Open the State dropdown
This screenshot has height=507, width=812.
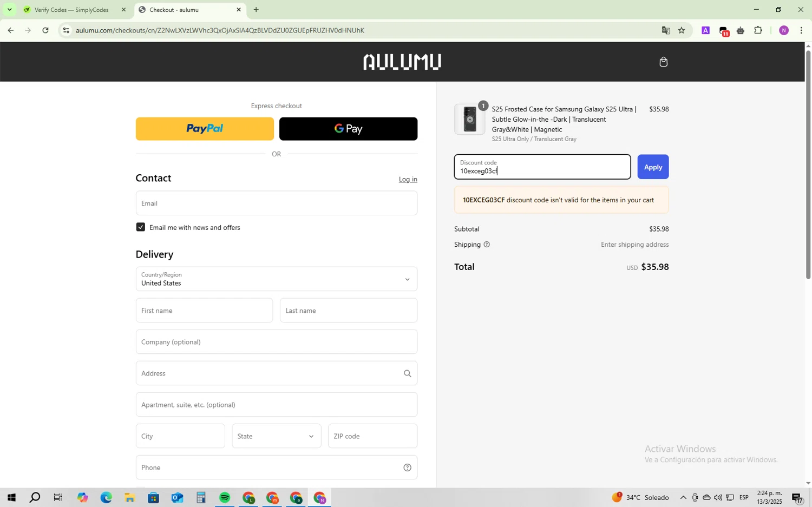pos(276,436)
